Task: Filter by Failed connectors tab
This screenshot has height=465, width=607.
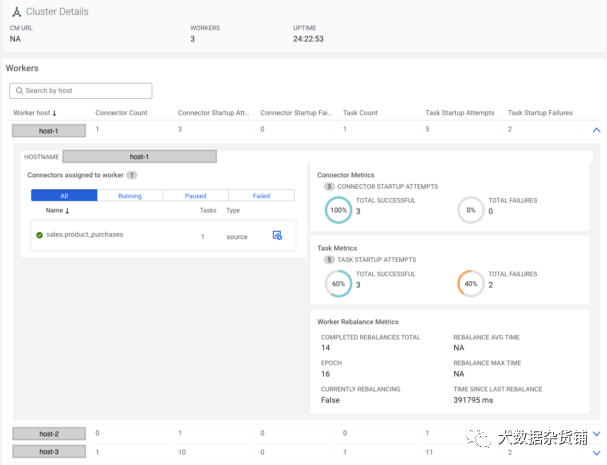Action: [261, 196]
